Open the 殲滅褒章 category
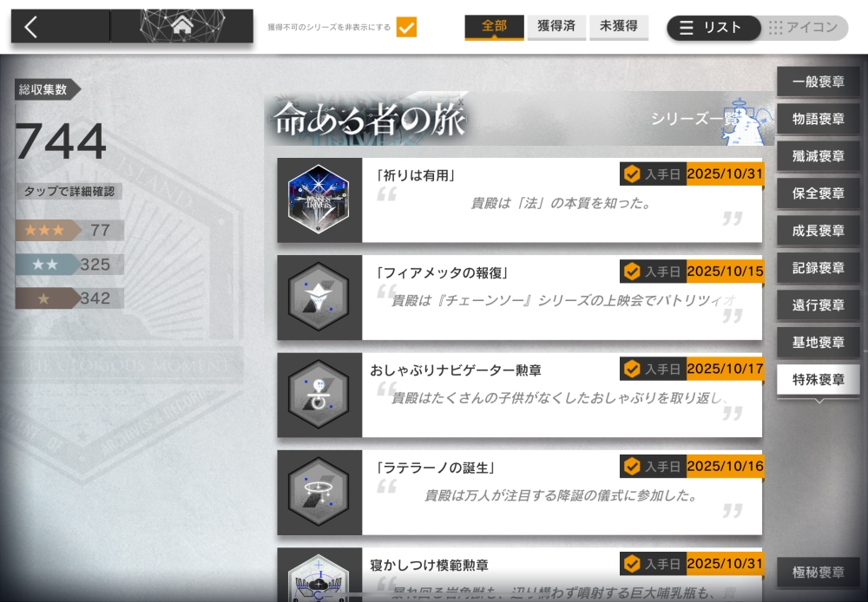 point(819,156)
